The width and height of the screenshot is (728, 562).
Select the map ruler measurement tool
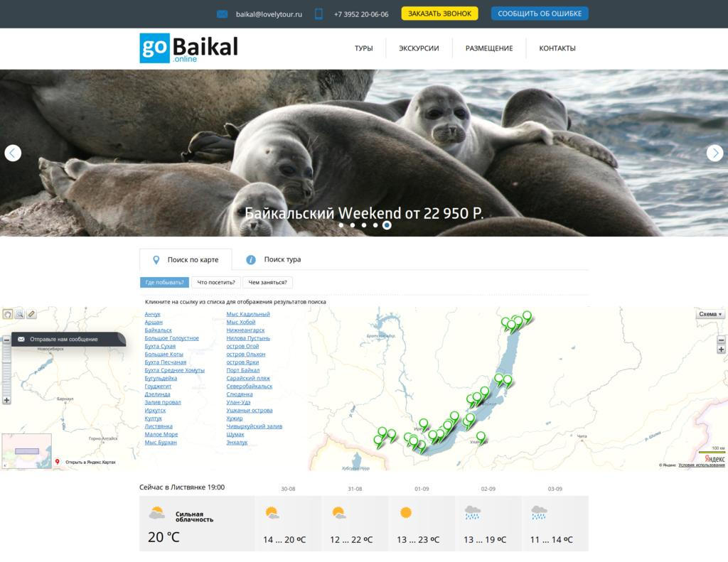tap(31, 314)
